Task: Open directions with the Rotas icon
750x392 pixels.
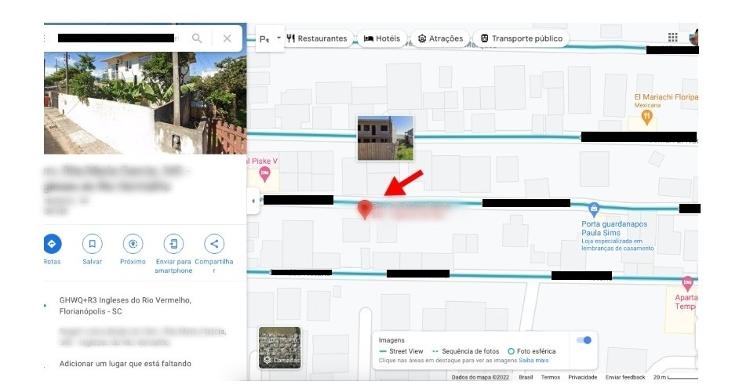Action: (52, 244)
